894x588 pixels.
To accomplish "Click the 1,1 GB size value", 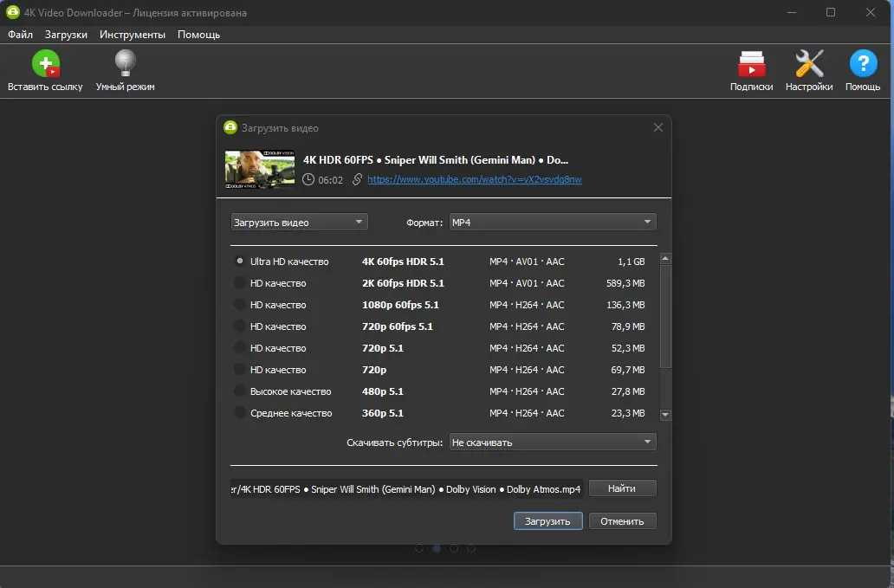I will (632, 262).
